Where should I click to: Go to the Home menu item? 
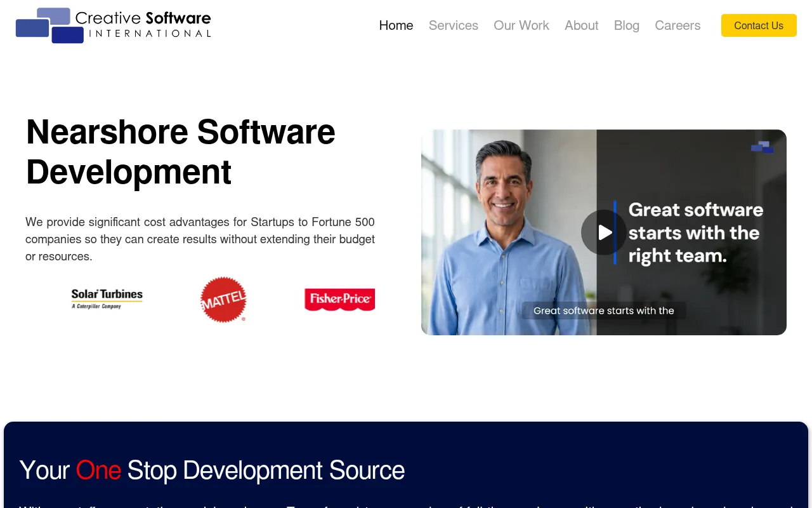click(x=396, y=25)
